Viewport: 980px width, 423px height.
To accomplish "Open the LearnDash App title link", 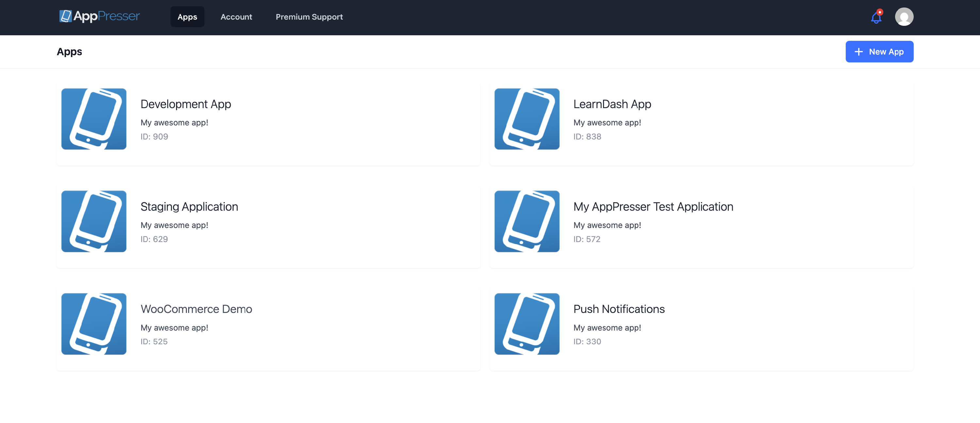I will [x=612, y=104].
